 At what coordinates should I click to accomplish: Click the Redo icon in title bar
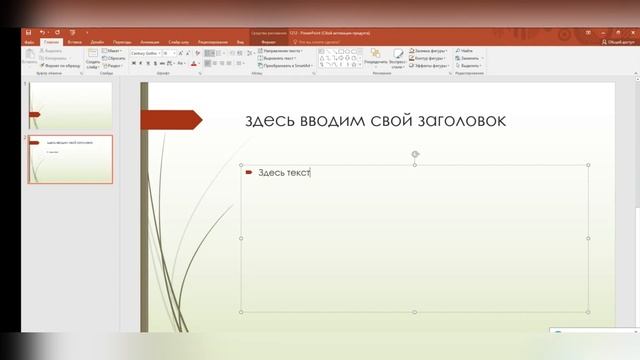click(57, 33)
